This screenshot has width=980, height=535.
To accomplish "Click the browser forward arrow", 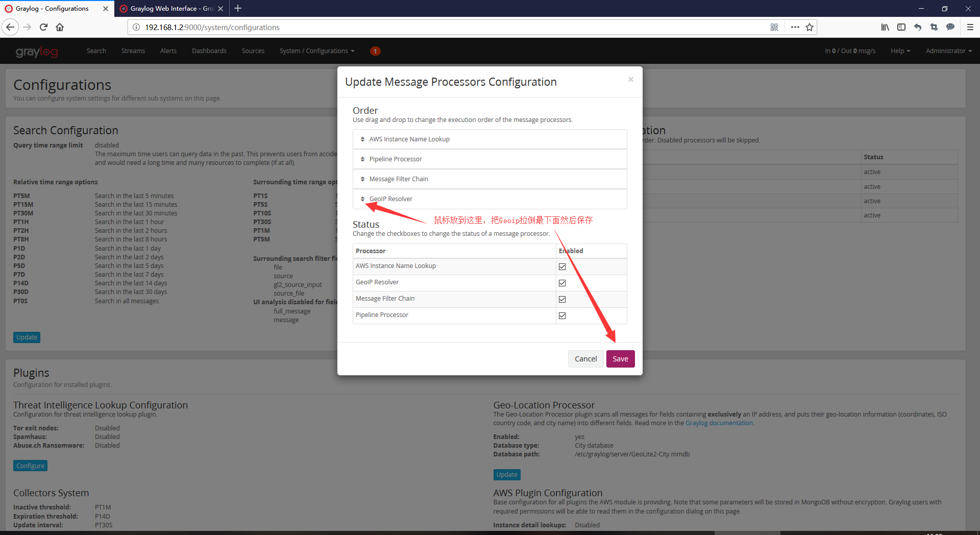I will pos(28,27).
